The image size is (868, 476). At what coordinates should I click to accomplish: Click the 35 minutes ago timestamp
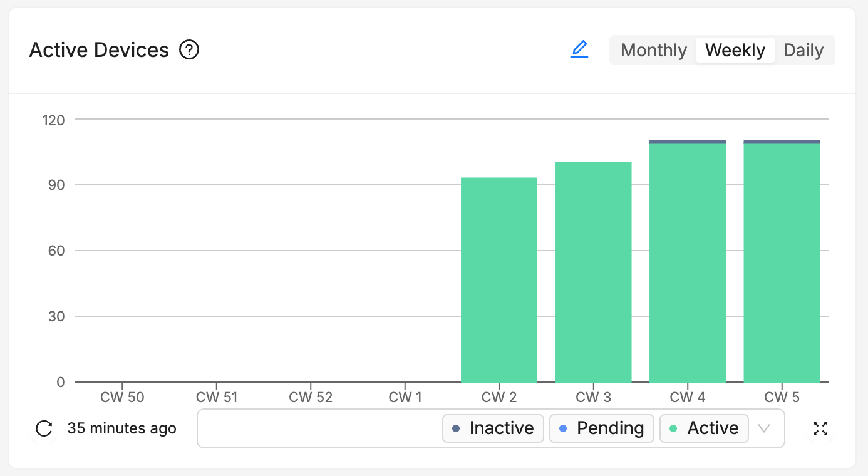coord(121,428)
